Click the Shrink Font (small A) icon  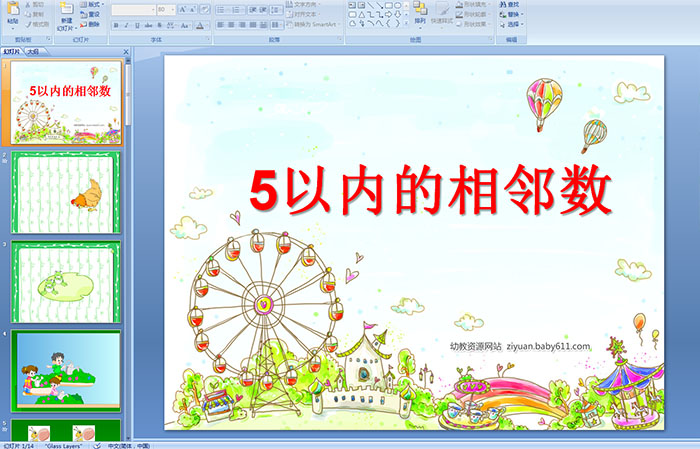coord(193,9)
